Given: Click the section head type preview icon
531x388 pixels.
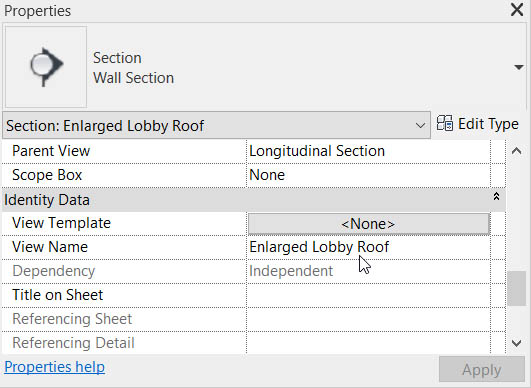Looking at the screenshot, I should coord(46,67).
